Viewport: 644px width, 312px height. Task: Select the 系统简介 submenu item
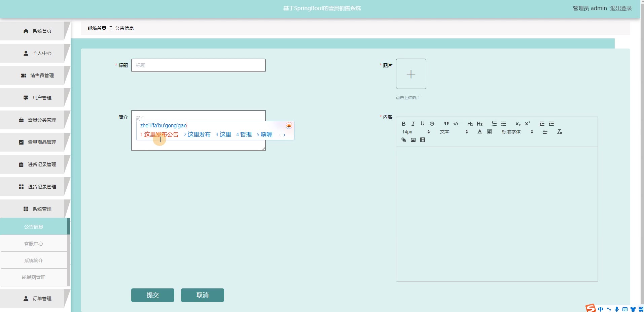[x=34, y=260]
